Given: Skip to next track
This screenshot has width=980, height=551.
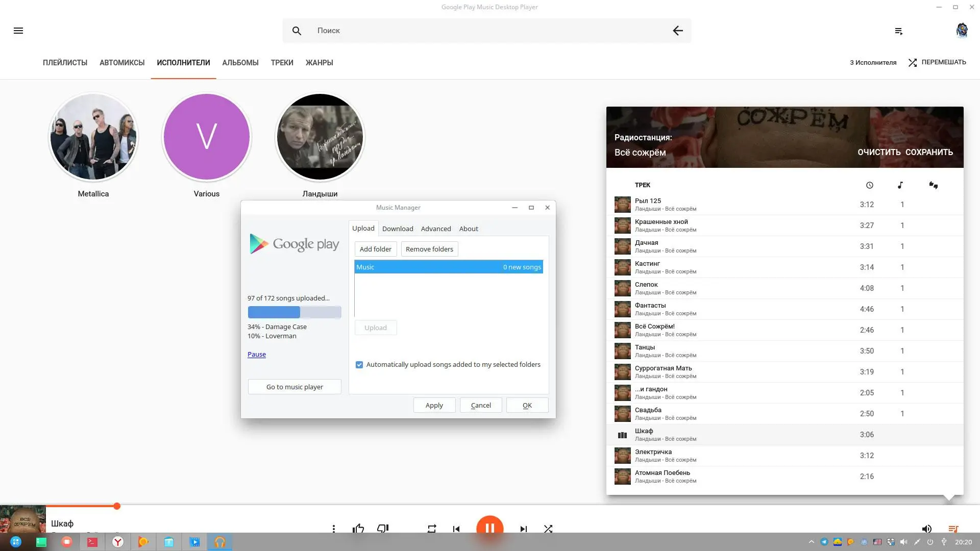Looking at the screenshot, I should pos(523,529).
